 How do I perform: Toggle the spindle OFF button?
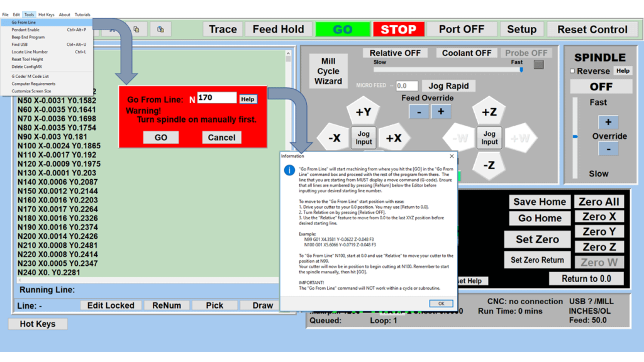tap(601, 87)
